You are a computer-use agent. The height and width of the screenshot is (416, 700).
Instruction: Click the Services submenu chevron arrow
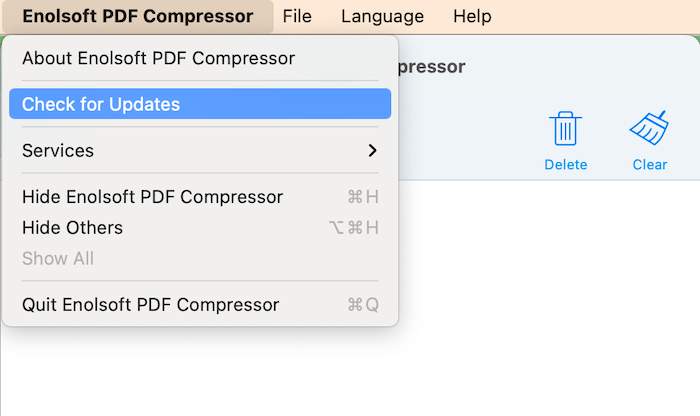(x=372, y=150)
